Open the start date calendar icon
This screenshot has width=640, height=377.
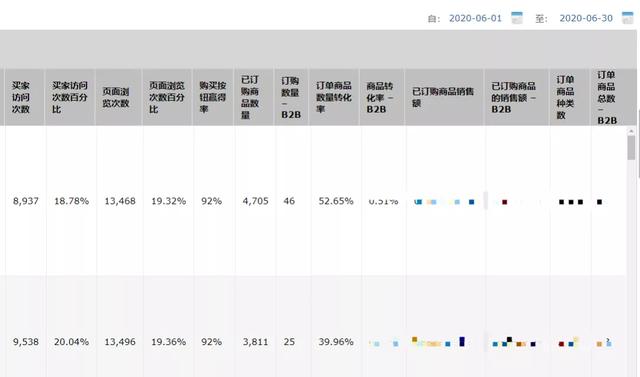pyautogui.click(x=517, y=18)
